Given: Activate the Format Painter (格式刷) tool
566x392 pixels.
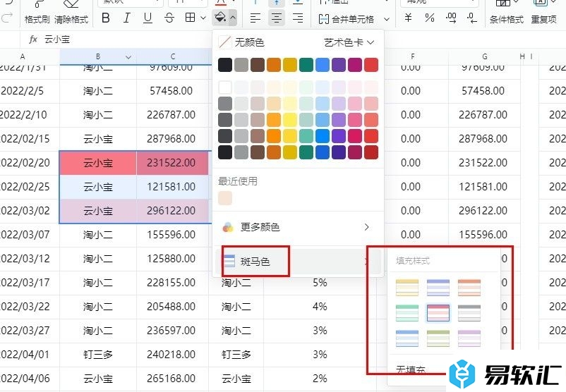Looking at the screenshot, I should click(x=37, y=13).
